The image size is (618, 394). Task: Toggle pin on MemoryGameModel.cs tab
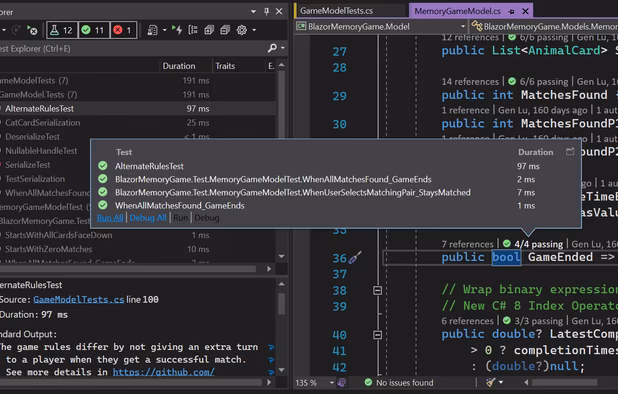511,11
